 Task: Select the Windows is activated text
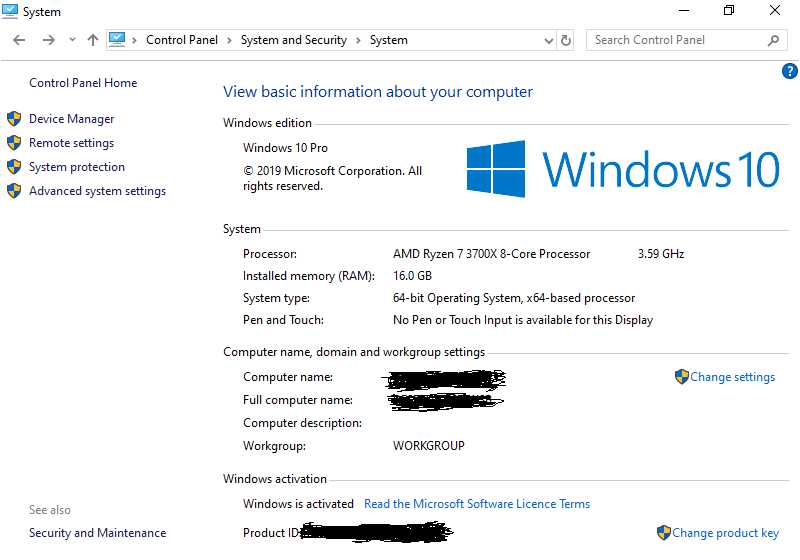[298, 504]
